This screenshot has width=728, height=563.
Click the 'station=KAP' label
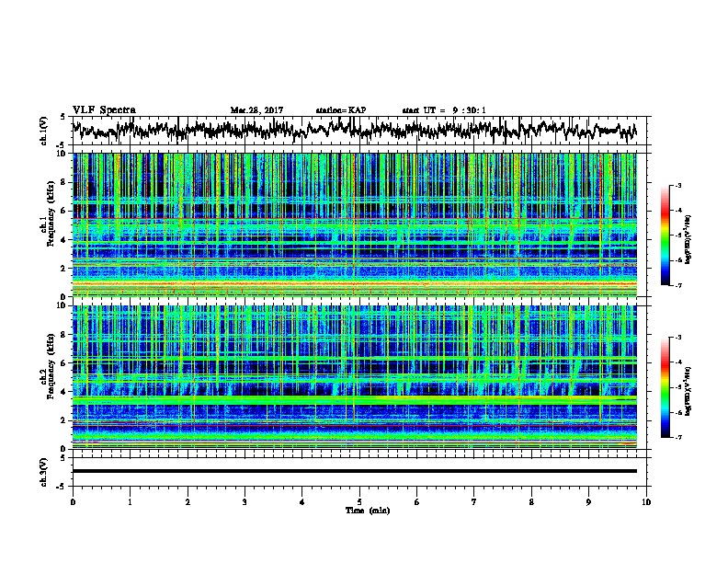click(x=340, y=110)
